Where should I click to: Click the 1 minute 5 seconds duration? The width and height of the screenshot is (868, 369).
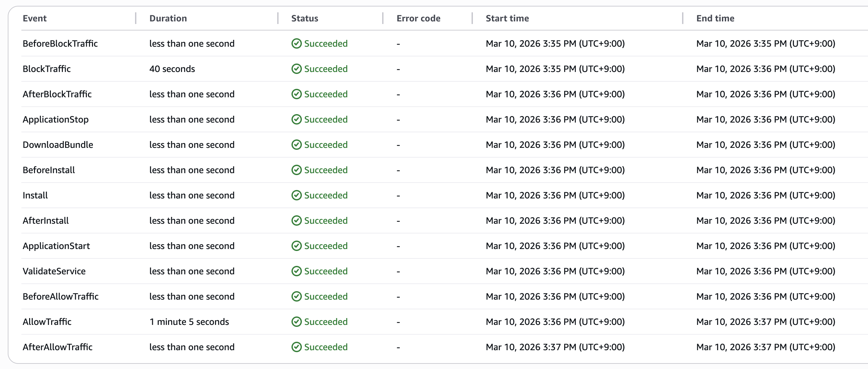pyautogui.click(x=189, y=322)
